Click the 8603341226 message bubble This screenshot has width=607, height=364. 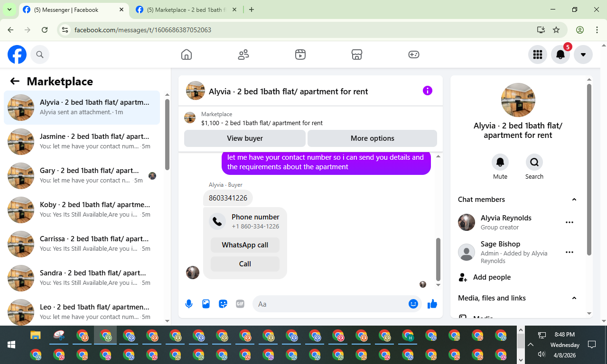pyautogui.click(x=228, y=198)
